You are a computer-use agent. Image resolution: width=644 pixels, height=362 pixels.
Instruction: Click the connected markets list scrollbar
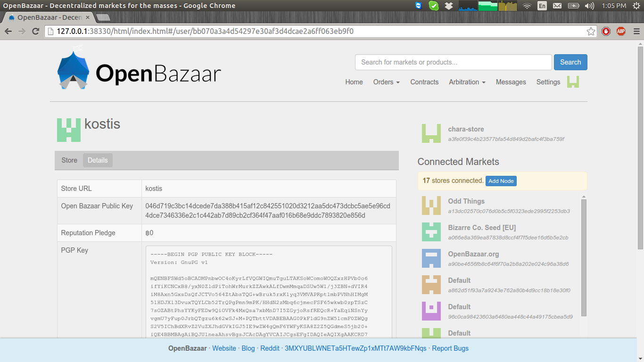click(x=584, y=257)
